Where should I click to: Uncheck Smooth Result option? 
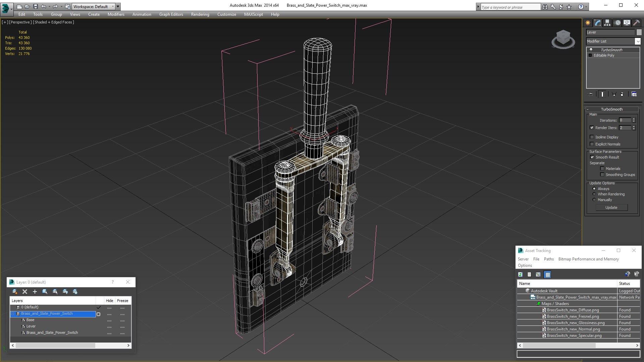[592, 157]
